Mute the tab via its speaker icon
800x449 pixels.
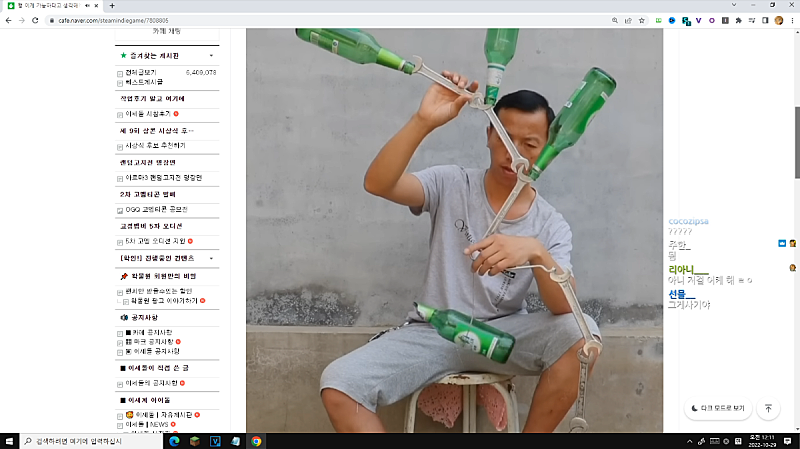[87, 6]
